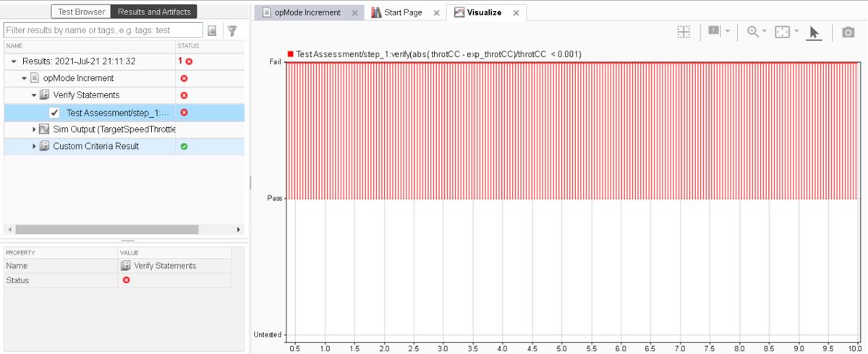The image size is (868, 354).
Task: Click the red legend swatch for Test Assessment
Action: click(291, 54)
